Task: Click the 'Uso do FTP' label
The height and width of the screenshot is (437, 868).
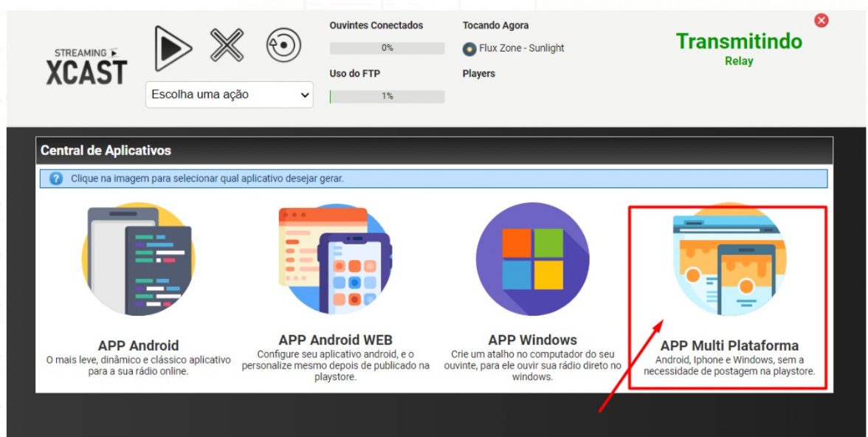Action: (x=355, y=74)
